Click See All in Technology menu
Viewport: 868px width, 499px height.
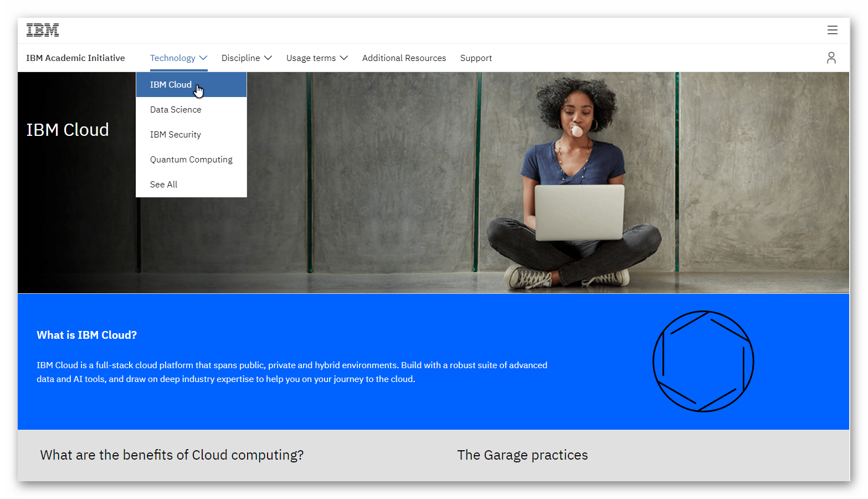coord(163,185)
